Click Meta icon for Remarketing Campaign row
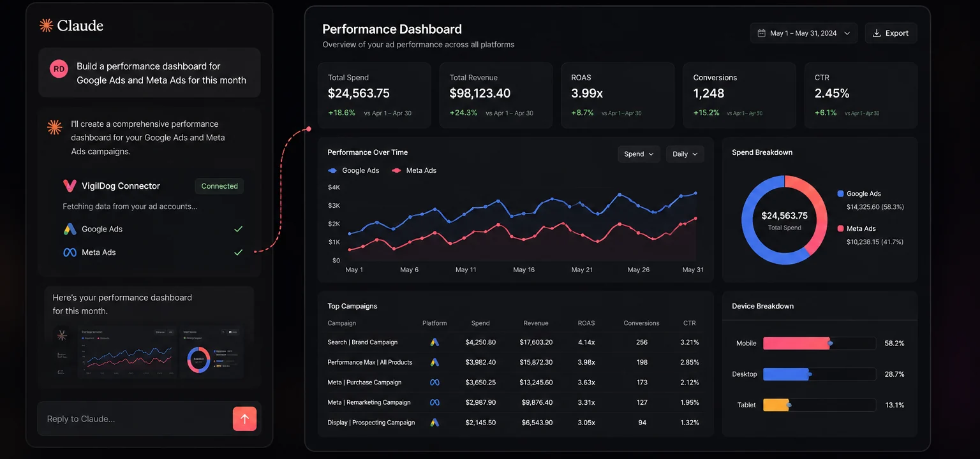 tap(434, 402)
